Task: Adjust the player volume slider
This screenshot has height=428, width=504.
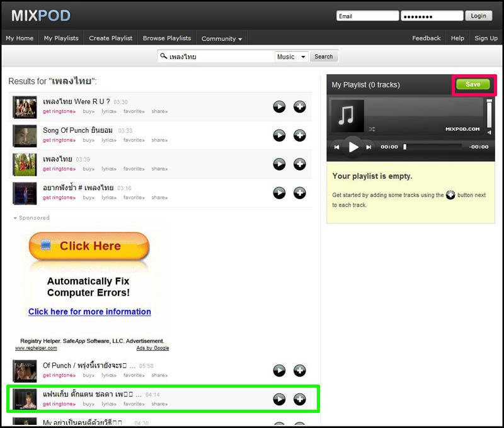Action: pyautogui.click(x=490, y=113)
